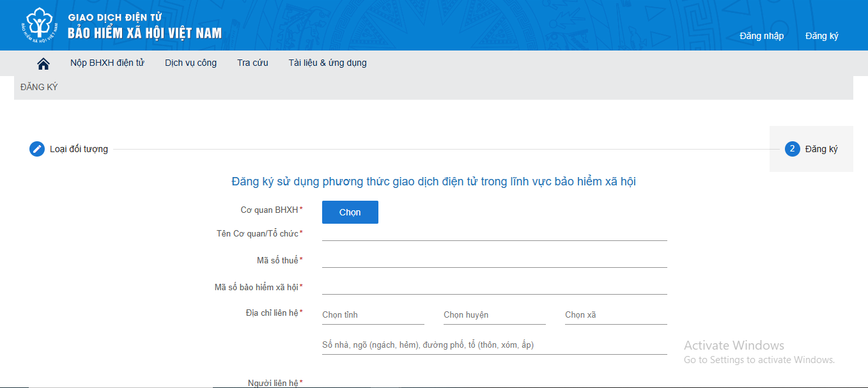Open the Chọn xã dropdown
The height and width of the screenshot is (388, 868).
tap(616, 315)
